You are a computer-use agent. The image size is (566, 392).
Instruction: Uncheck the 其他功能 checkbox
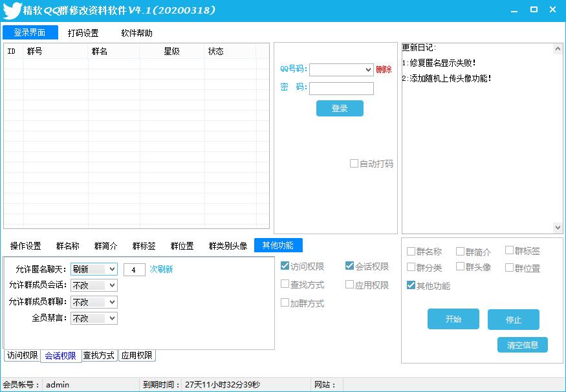click(x=411, y=285)
